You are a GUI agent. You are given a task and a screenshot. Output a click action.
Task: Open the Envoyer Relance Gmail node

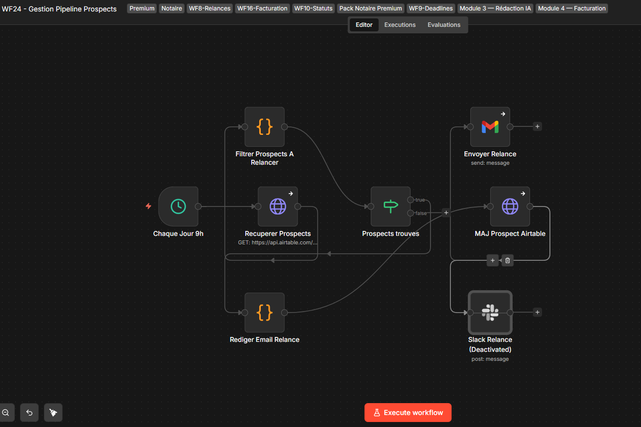490,127
